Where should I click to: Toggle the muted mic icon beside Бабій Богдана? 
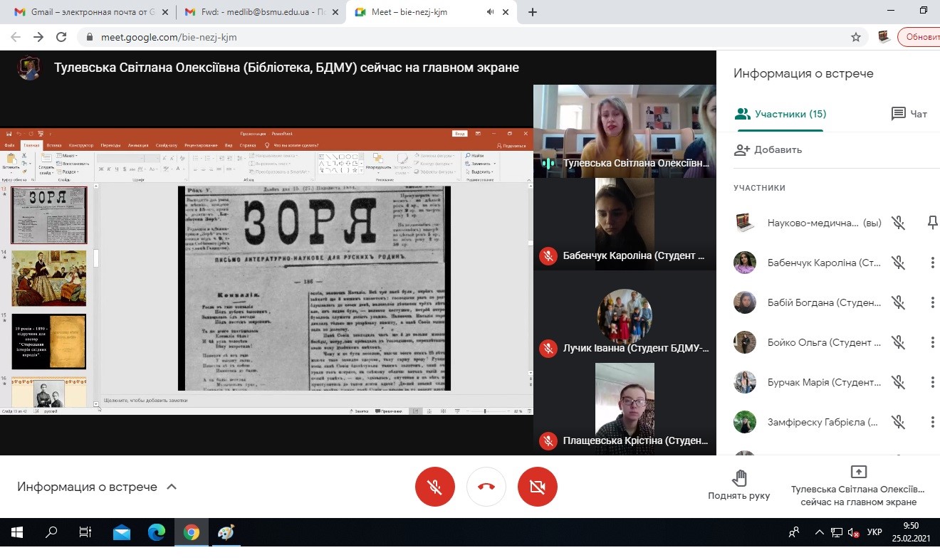click(x=899, y=302)
